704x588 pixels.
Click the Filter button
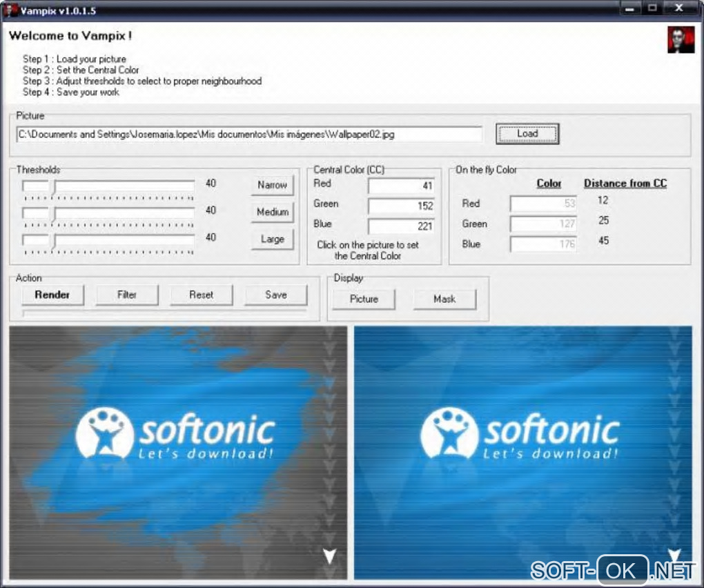click(127, 295)
